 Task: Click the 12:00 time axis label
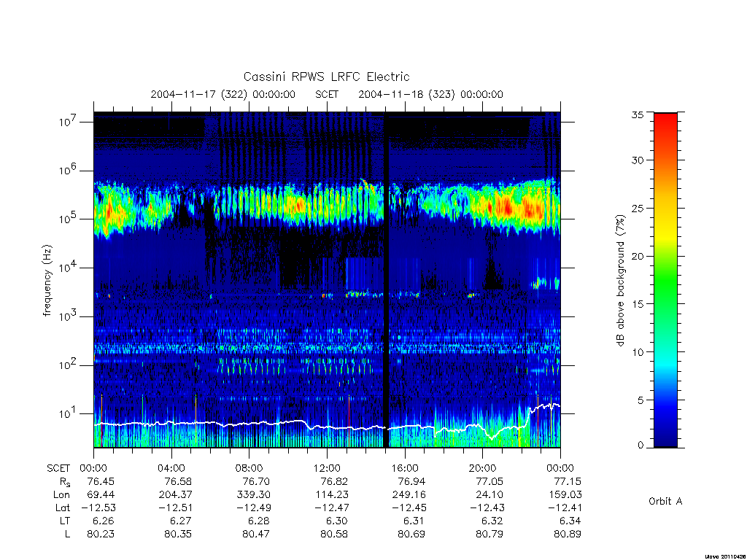327,468
